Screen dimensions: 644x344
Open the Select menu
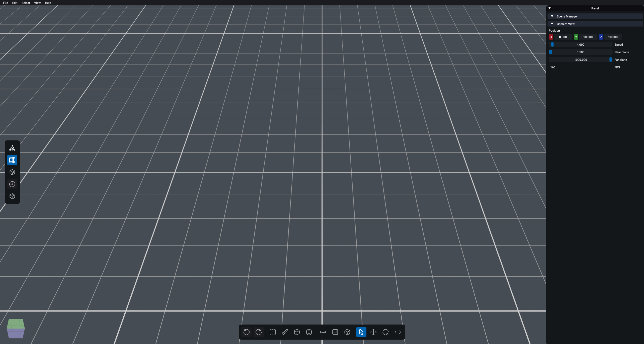(26, 3)
